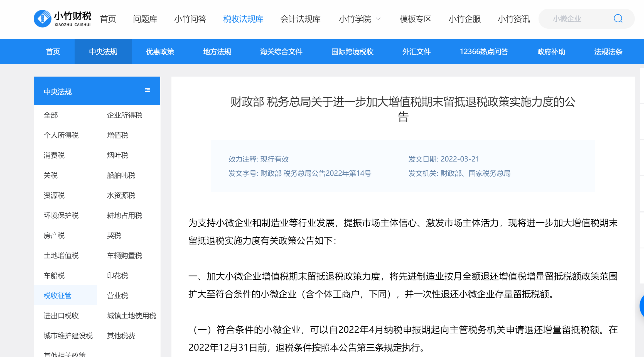Open the 12366热点问答 tab

tap(484, 52)
